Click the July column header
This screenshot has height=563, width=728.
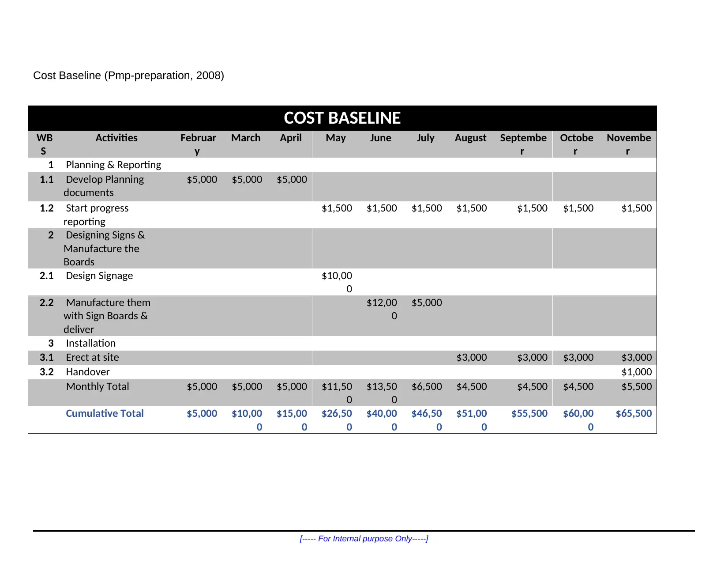[x=425, y=138]
